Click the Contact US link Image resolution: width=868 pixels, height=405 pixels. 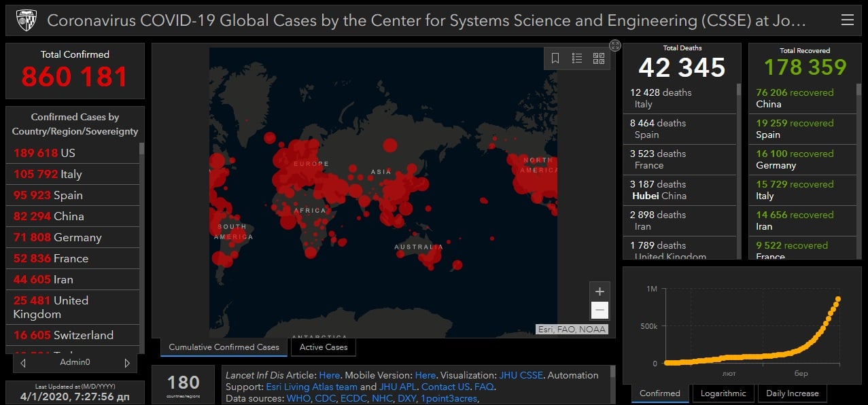(445, 387)
